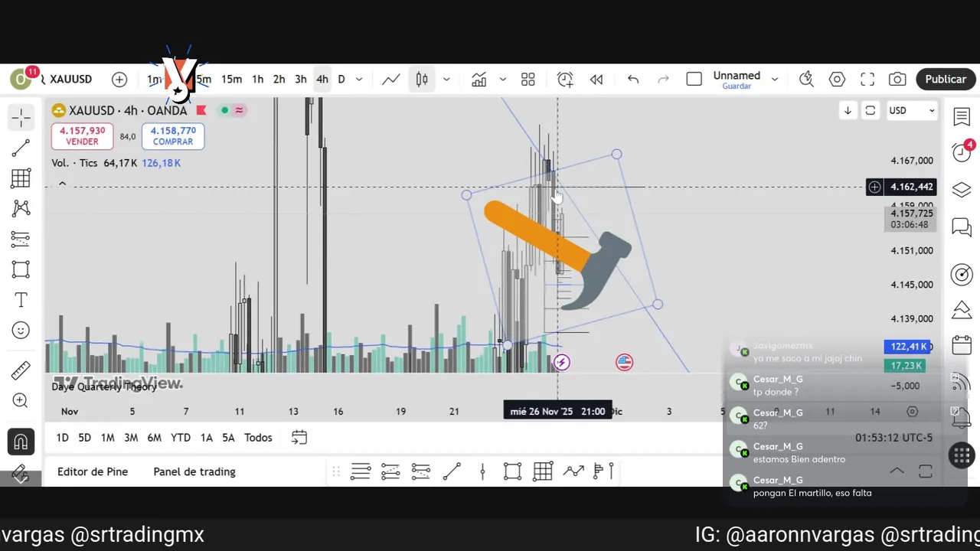Click the lightning event marker on chart

coord(562,362)
